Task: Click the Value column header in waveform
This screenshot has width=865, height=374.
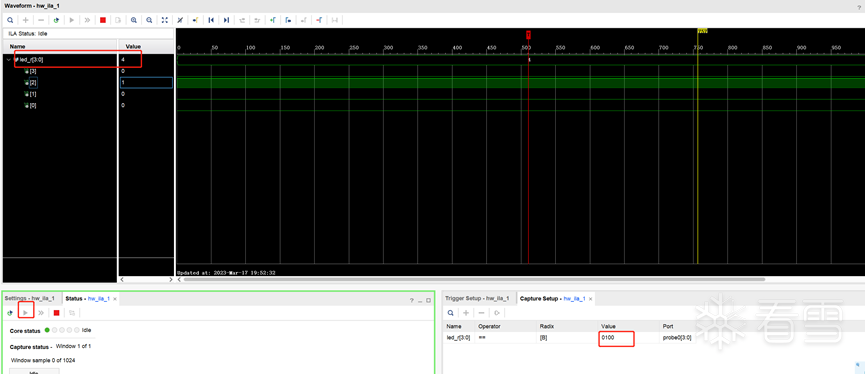Action: click(x=146, y=46)
